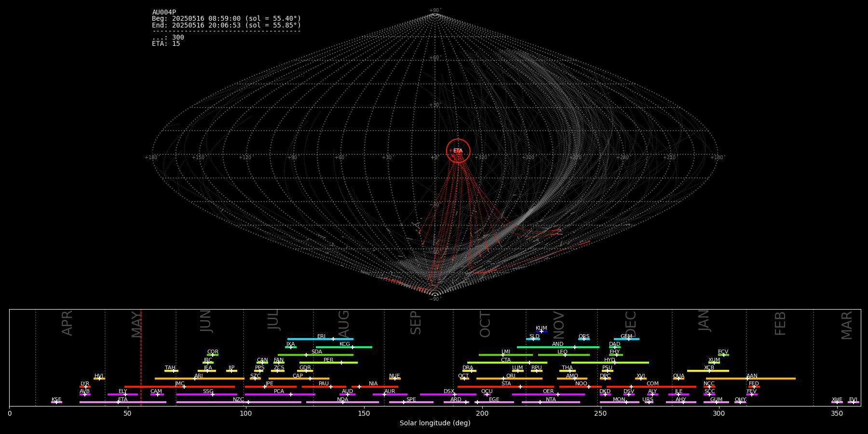This screenshot has width=868, height=434.
Task: Click the 'ETA: 15' count line
Action: (166, 44)
